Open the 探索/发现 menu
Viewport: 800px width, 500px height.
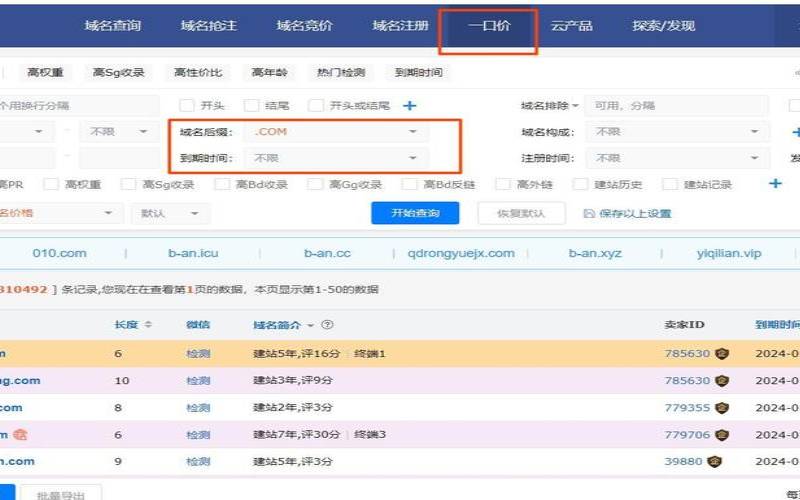tap(664, 26)
